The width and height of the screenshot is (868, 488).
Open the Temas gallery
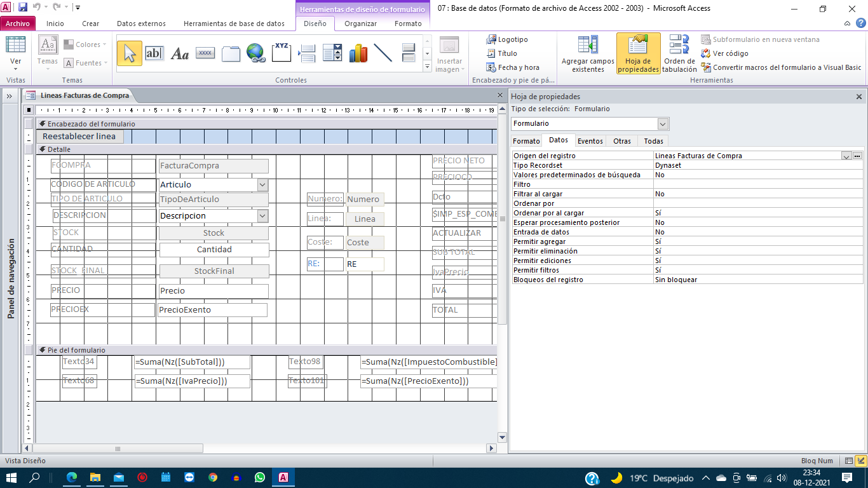pyautogui.click(x=48, y=52)
